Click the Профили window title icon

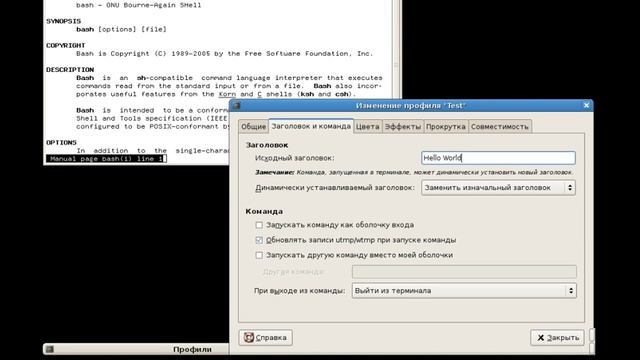click(x=49, y=349)
